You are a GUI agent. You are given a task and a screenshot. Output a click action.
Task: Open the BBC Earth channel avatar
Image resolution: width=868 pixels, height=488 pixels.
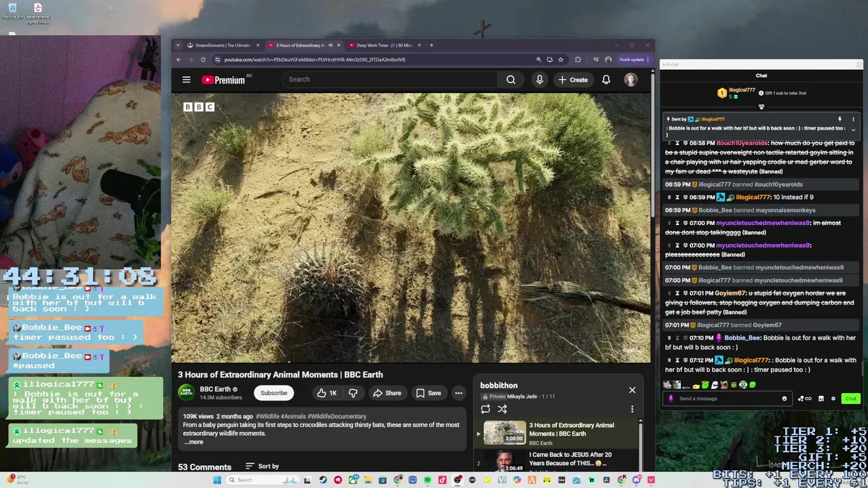186,392
